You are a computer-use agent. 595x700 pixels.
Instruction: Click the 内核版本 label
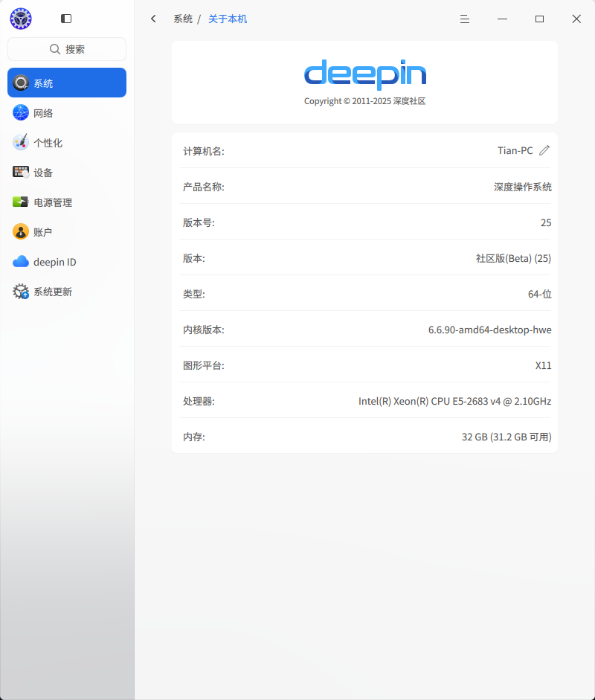[x=204, y=330]
